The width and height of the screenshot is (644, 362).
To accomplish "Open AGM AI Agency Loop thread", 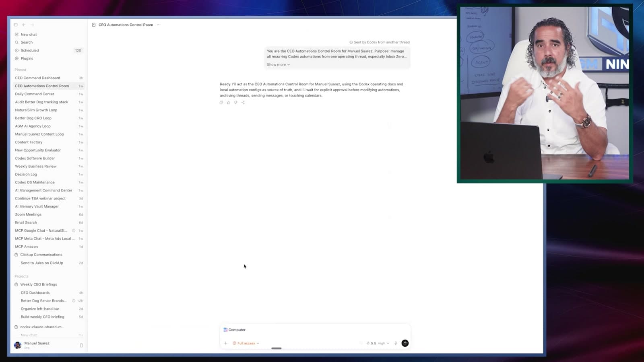I will click(48, 126).
